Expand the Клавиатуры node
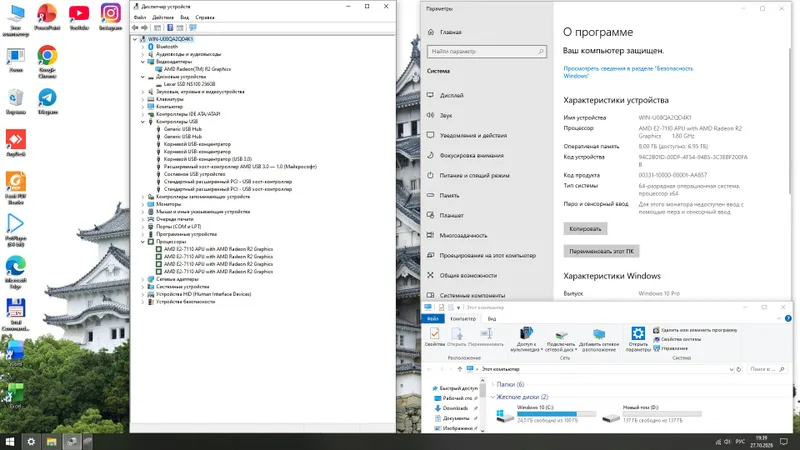This screenshot has width=800, height=450. pyautogui.click(x=143, y=99)
